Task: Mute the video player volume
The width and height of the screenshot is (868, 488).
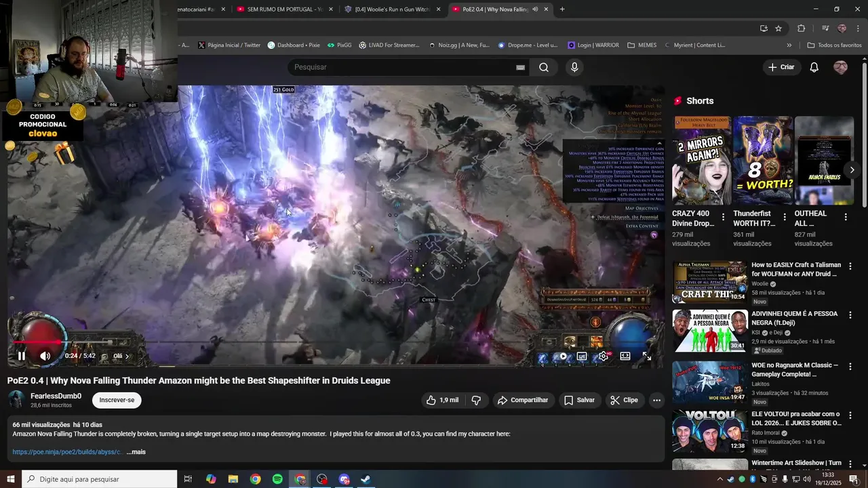Action: 45,356
